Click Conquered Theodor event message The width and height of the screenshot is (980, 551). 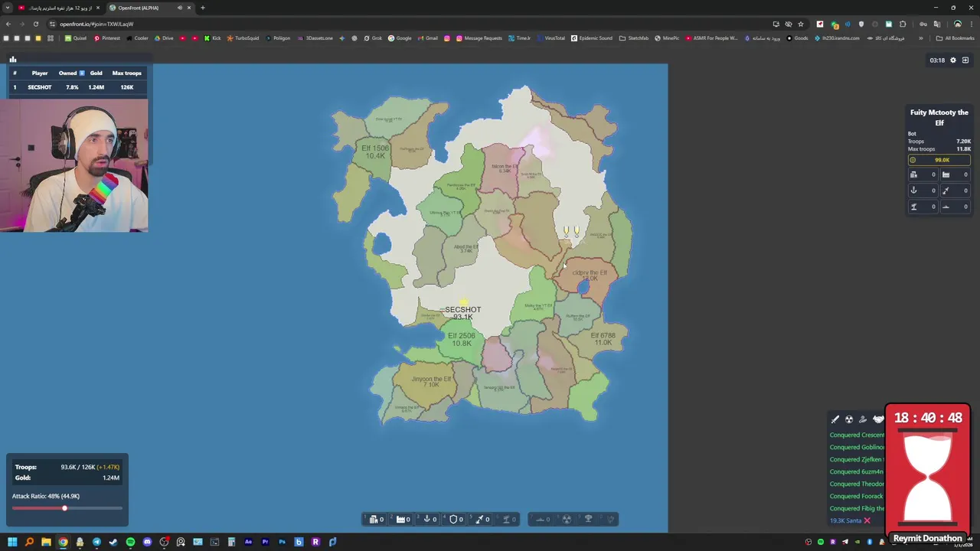(x=857, y=484)
